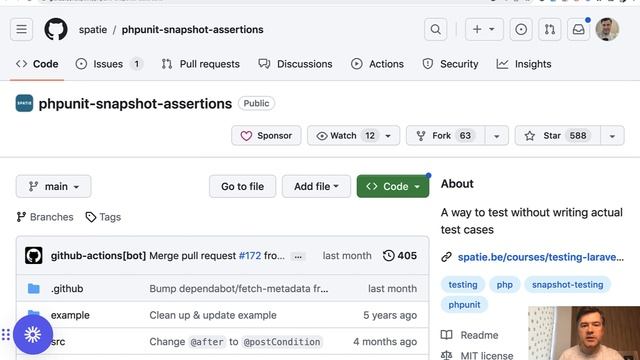This screenshot has height=360, width=640.
Task: Open the Insights tab
Action: click(x=524, y=64)
